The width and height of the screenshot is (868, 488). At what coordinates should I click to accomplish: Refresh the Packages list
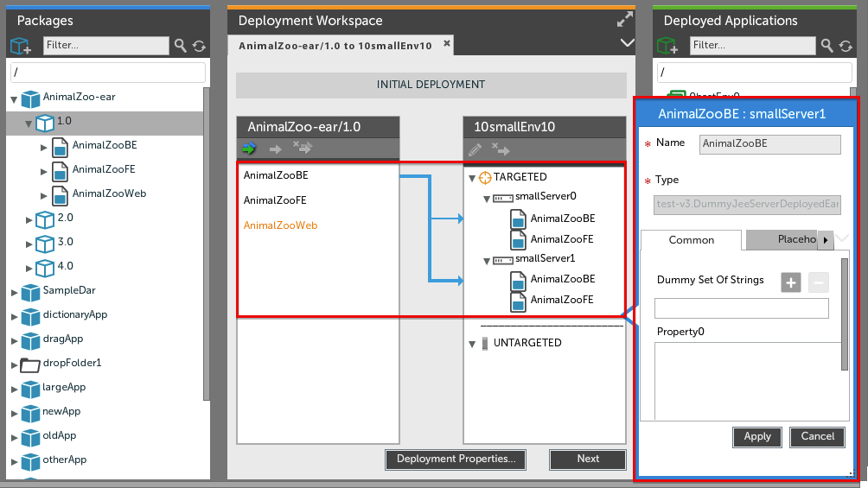point(199,46)
